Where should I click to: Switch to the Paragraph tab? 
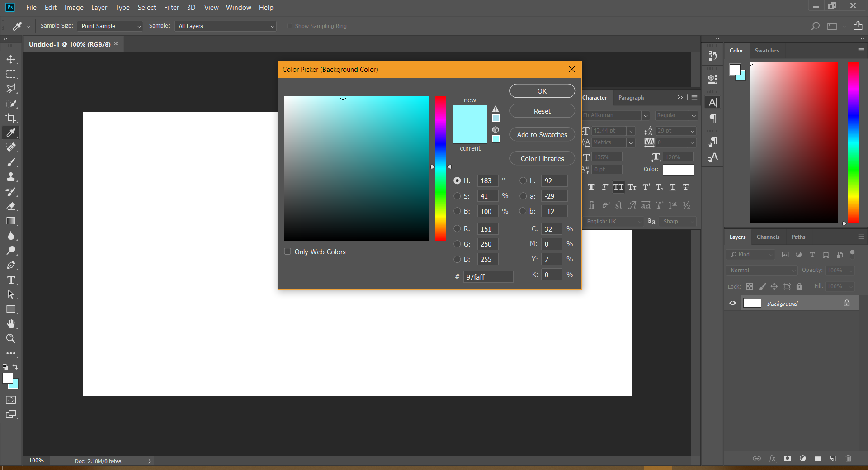pos(631,98)
